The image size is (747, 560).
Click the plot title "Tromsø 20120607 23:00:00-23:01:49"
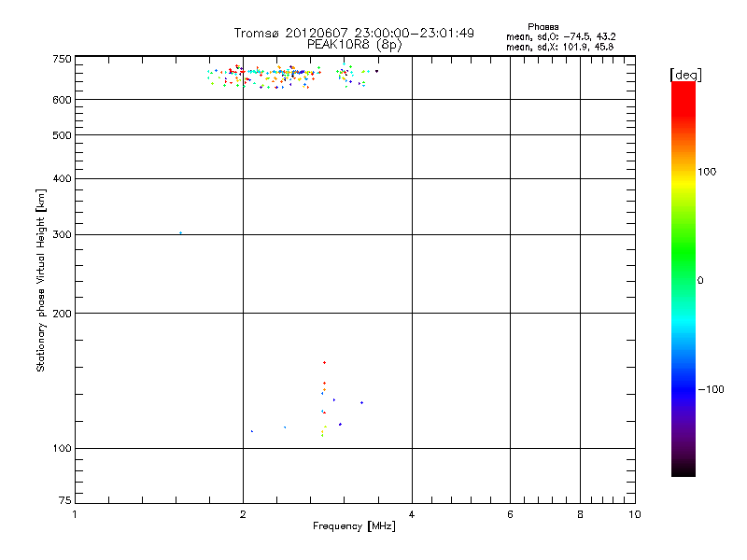point(354,33)
